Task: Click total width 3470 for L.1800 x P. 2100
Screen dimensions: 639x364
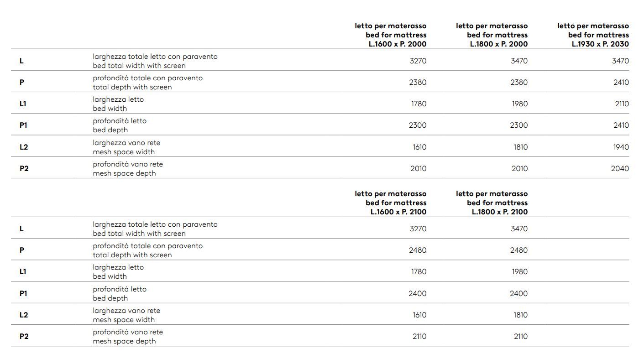Action: [519, 229]
